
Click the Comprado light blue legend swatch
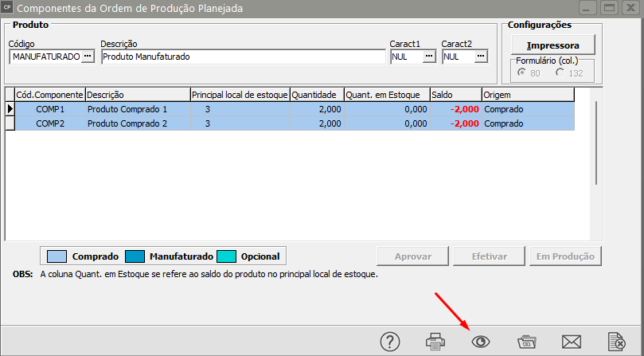pyautogui.click(x=57, y=256)
